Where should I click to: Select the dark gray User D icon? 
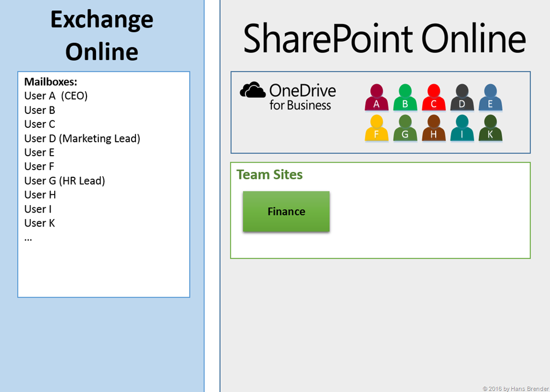[462, 98]
